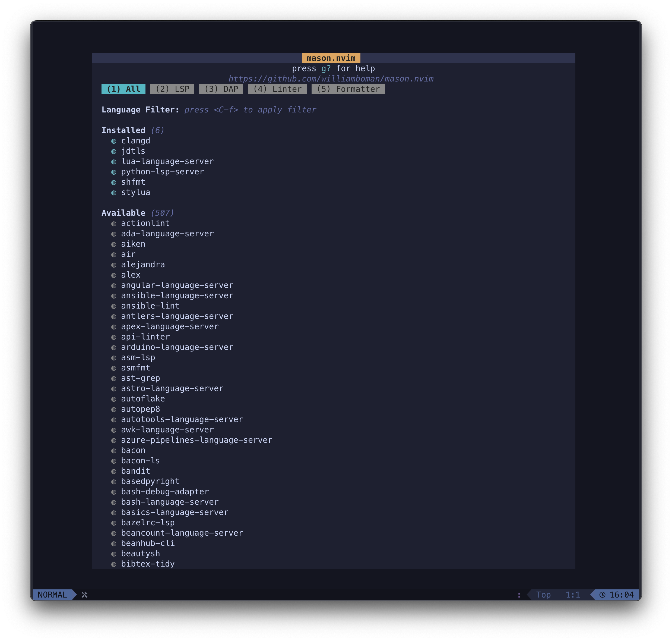This screenshot has height=641, width=672.
Task: Select the bibtex-tidy package
Action: 148,564
